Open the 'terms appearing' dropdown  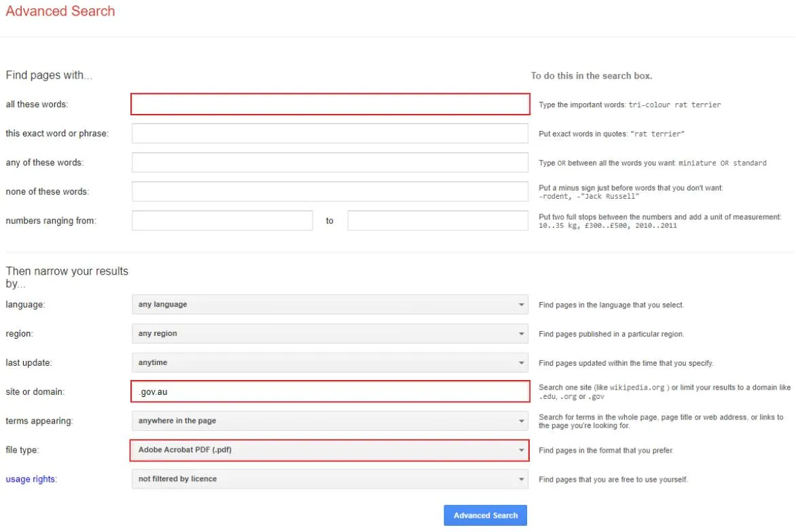pos(330,421)
